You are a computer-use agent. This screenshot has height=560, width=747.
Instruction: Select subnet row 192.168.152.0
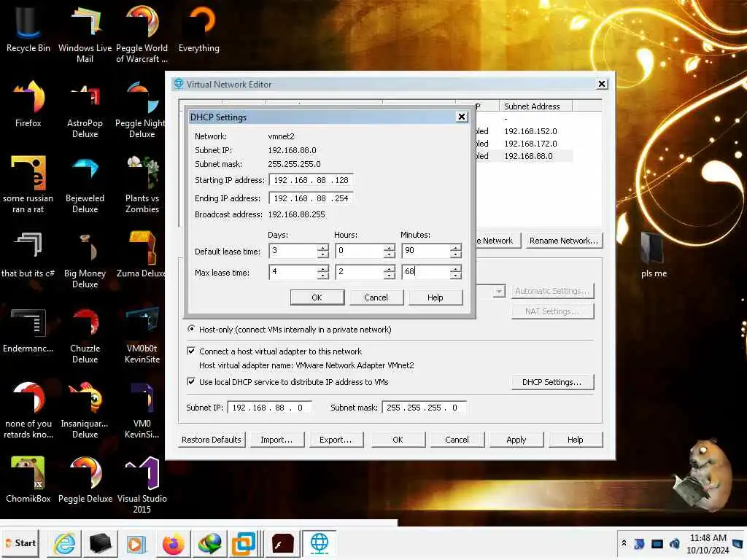pos(530,131)
